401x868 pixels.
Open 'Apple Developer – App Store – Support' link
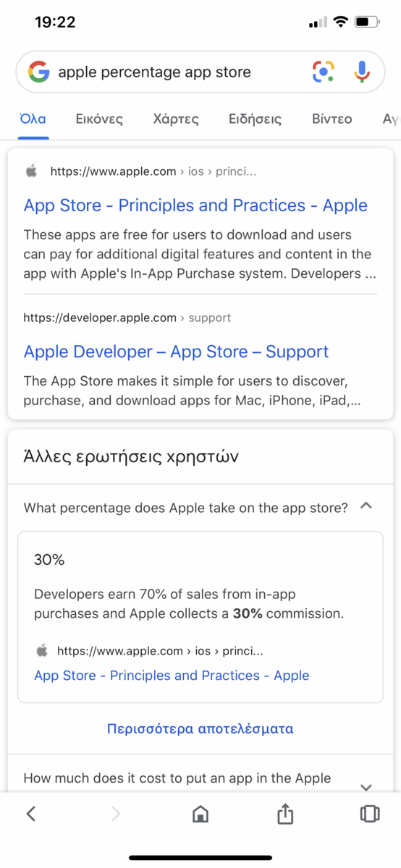click(176, 352)
